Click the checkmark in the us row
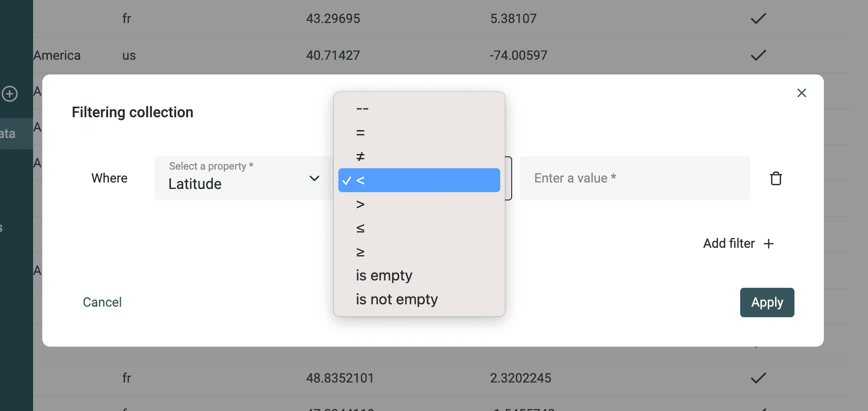The width and height of the screenshot is (868, 411). point(759,55)
